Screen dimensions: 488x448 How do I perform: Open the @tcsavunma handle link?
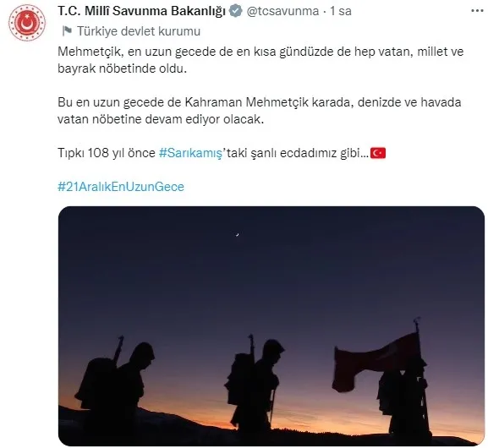[282, 11]
